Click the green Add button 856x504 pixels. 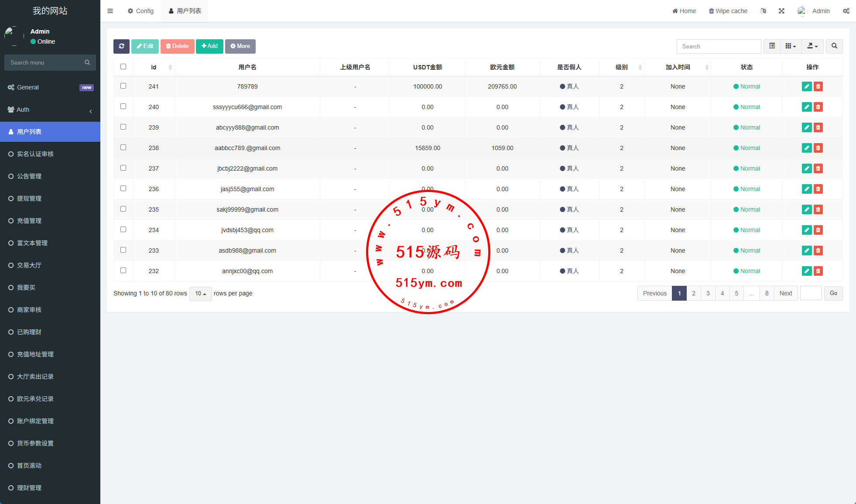[x=209, y=46]
